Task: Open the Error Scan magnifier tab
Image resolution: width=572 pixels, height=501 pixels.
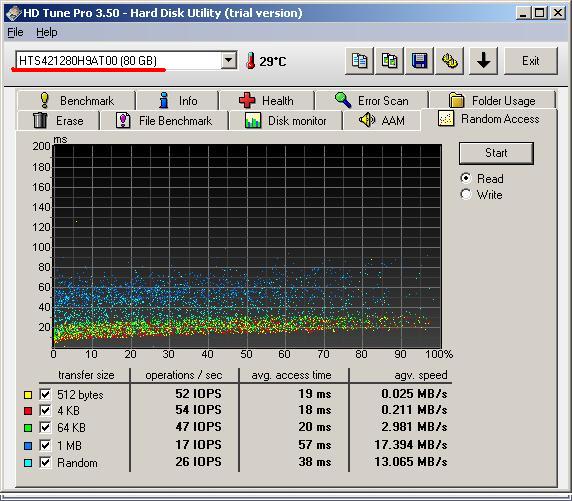Action: tap(372, 100)
